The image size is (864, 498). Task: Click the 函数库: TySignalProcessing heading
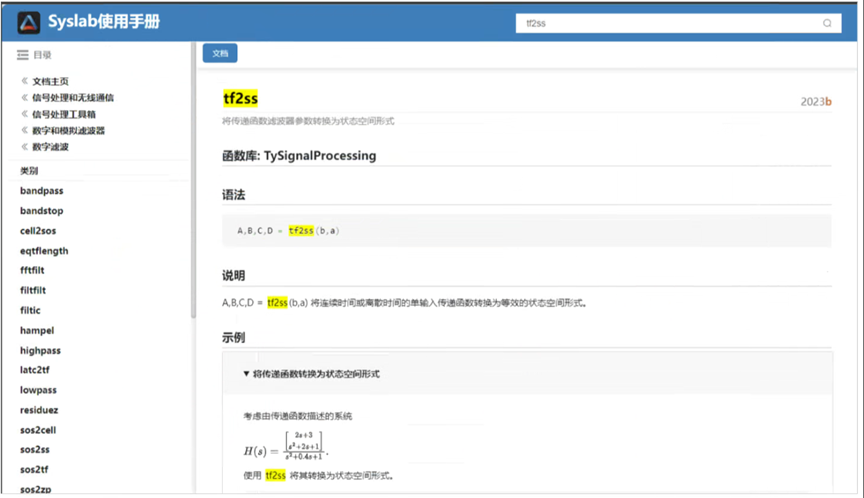(299, 156)
